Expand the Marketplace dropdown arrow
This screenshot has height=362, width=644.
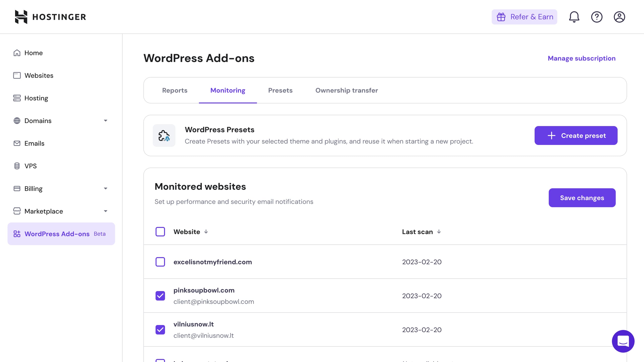pos(106,211)
